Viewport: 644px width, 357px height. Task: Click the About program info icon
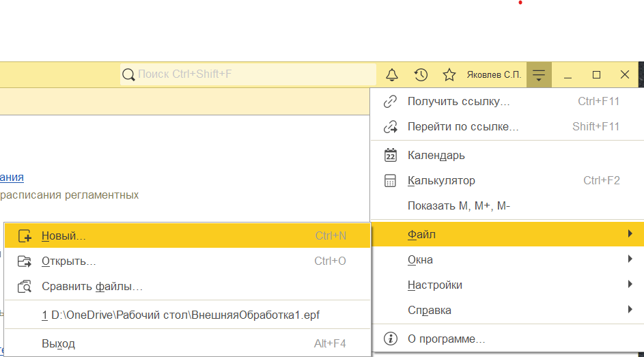tap(391, 339)
